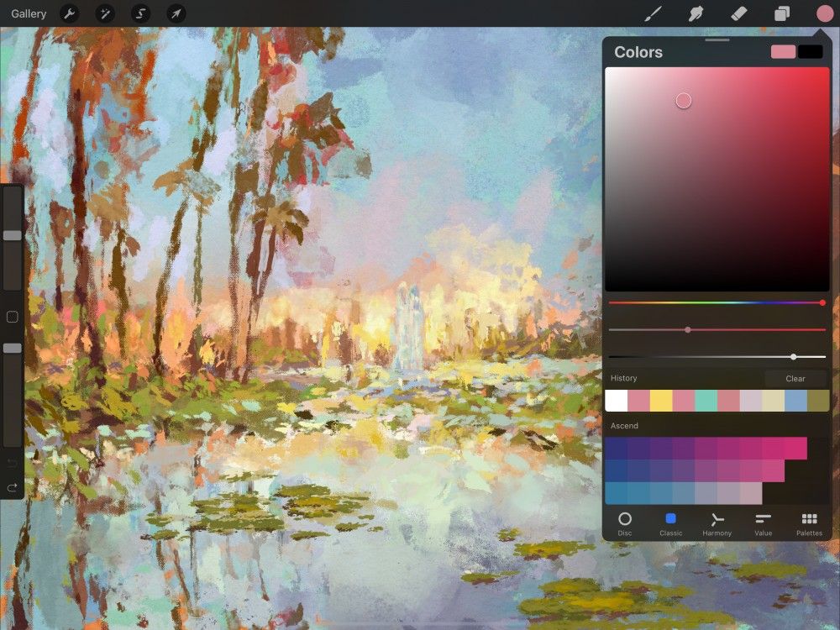Open the Actions menu (wrench icon)
This screenshot has width=840, height=630.
point(70,13)
